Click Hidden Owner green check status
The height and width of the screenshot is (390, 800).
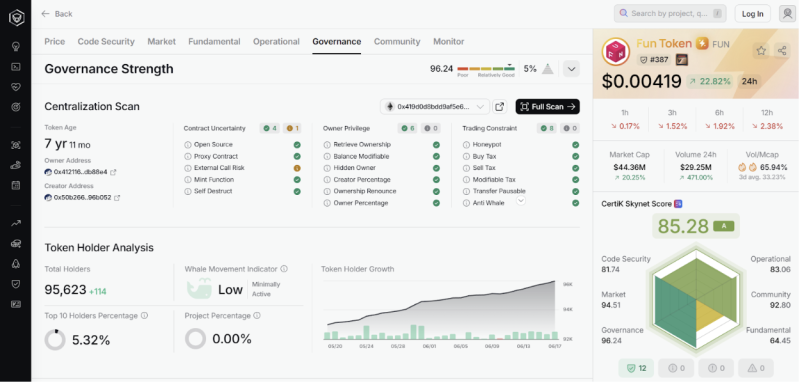pos(436,168)
